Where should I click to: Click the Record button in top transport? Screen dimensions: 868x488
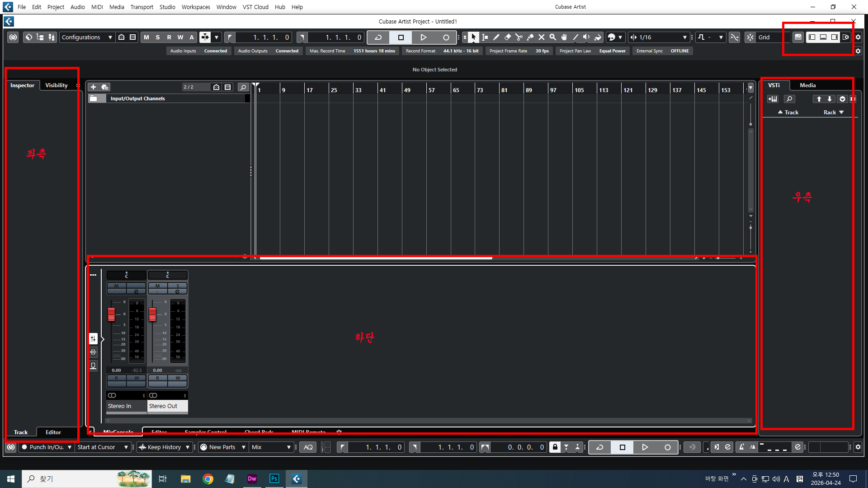446,38
